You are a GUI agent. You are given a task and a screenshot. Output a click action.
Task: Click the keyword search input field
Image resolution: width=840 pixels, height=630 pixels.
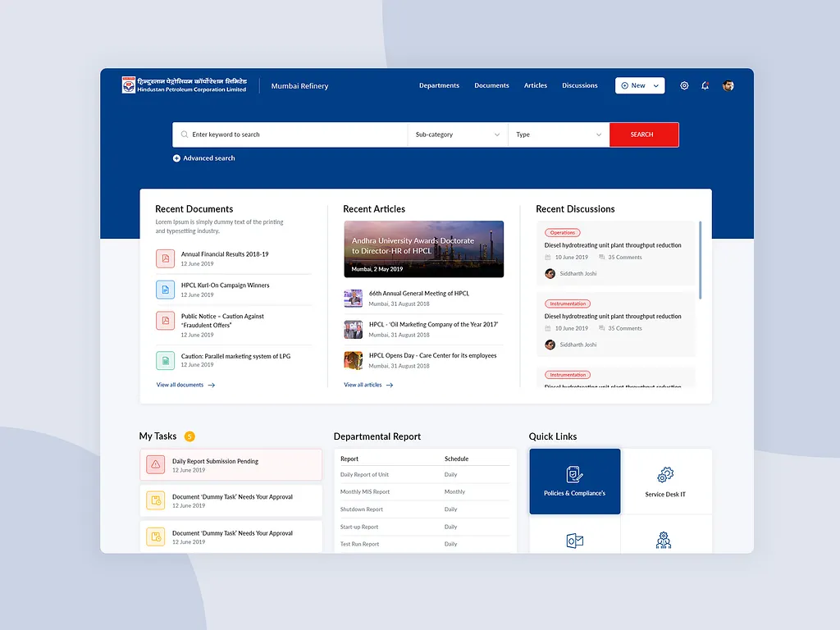click(295, 135)
